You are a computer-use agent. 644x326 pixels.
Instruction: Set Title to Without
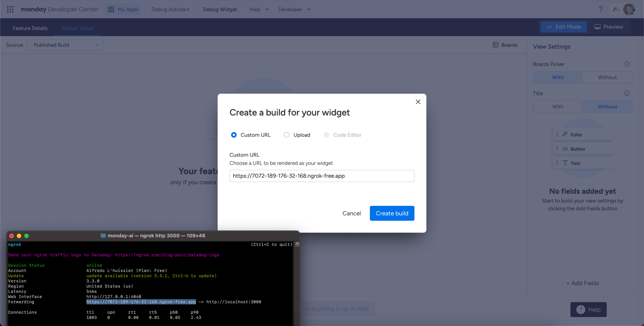click(607, 107)
